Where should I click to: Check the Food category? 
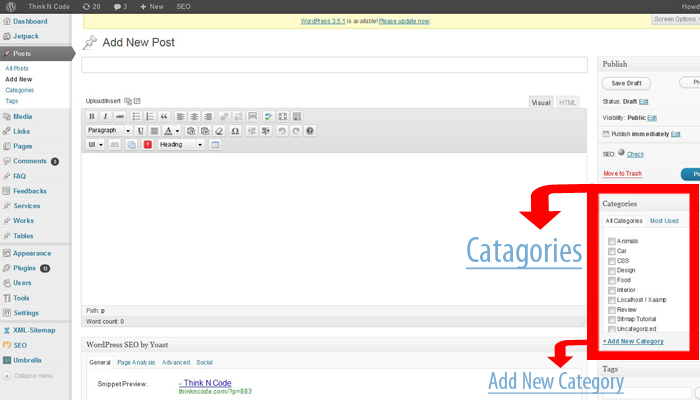[x=612, y=280]
